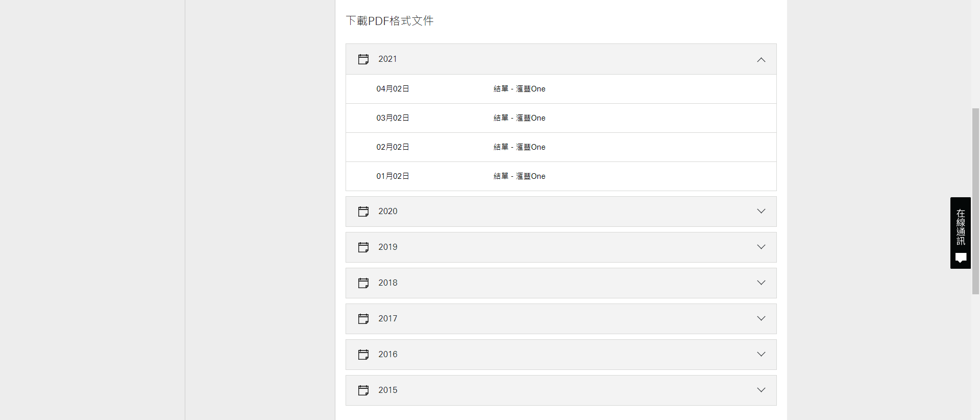This screenshot has height=420, width=980.
Task: Select the 03月02日 date text
Action: click(x=393, y=118)
